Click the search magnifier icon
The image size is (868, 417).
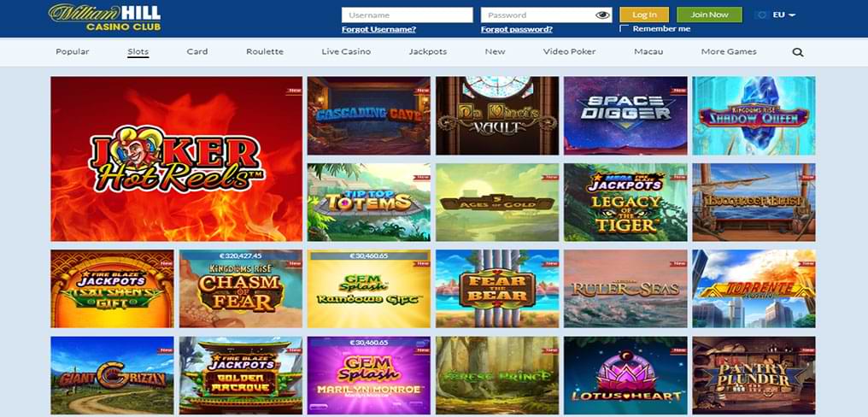(x=797, y=52)
